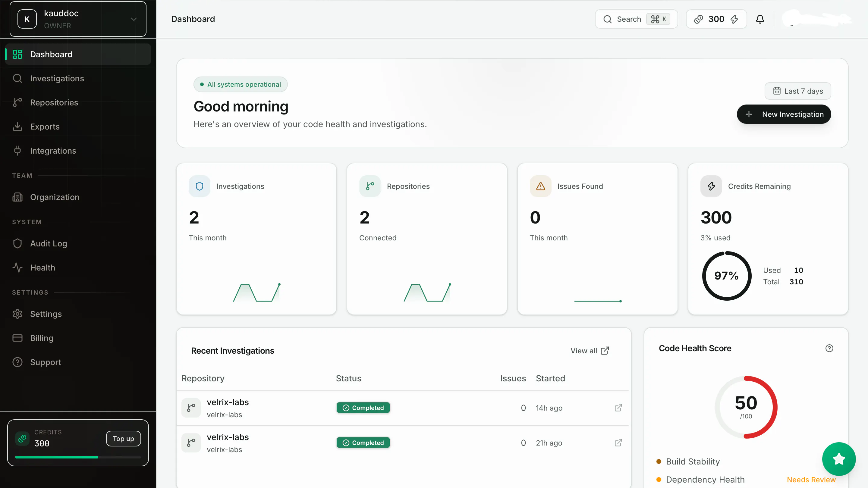Click the Dependency Health metric
The height and width of the screenshot is (488, 868).
[x=700, y=480]
